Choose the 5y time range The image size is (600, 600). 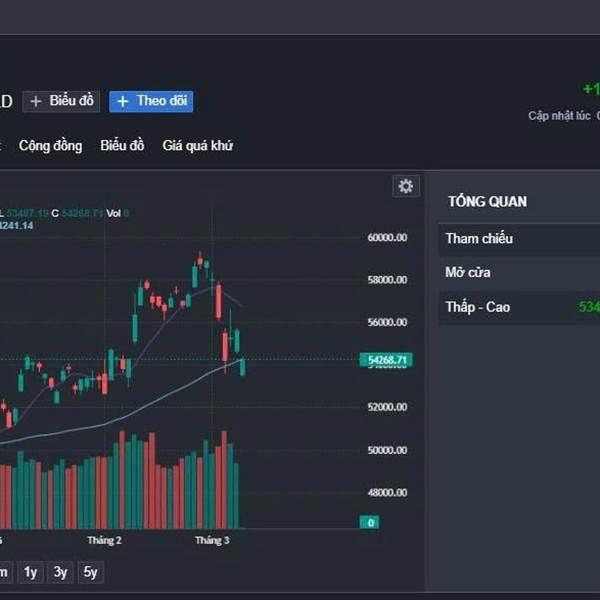click(91, 572)
